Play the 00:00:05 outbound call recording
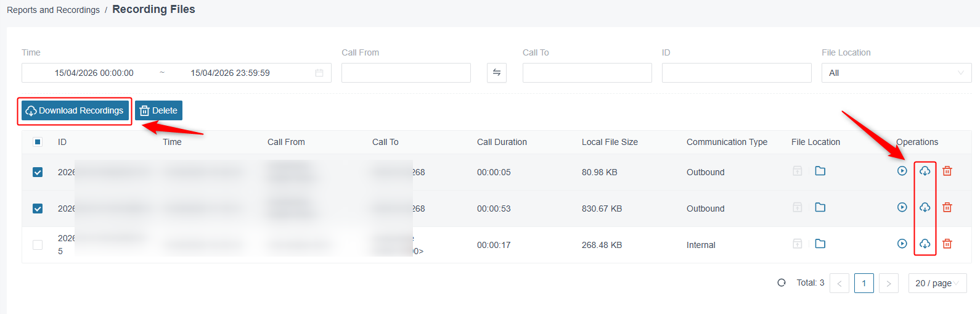This screenshot has width=980, height=314. (x=902, y=171)
